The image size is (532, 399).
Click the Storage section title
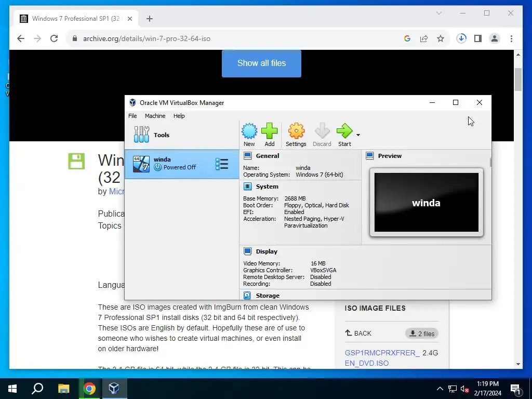268,296
